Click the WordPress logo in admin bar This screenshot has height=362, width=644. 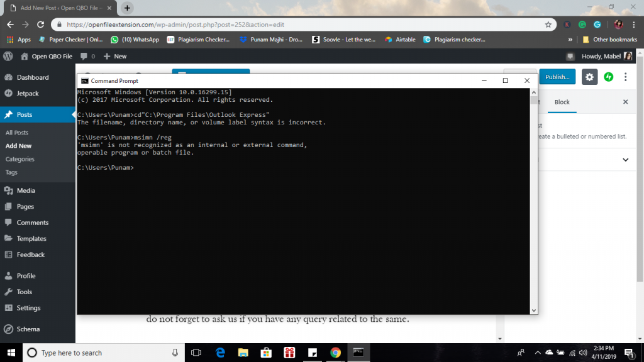tap(8, 56)
